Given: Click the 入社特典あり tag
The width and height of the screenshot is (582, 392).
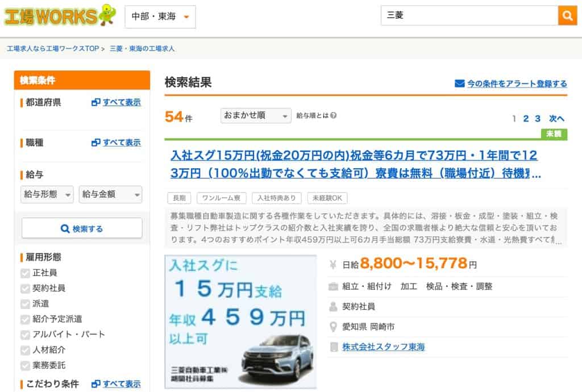Looking at the screenshot, I should coord(277,198).
